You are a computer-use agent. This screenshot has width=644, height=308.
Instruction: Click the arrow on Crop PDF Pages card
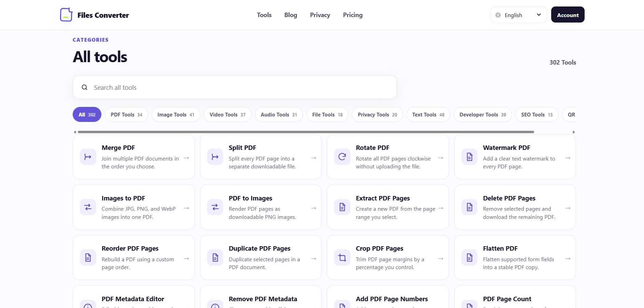pyautogui.click(x=441, y=258)
